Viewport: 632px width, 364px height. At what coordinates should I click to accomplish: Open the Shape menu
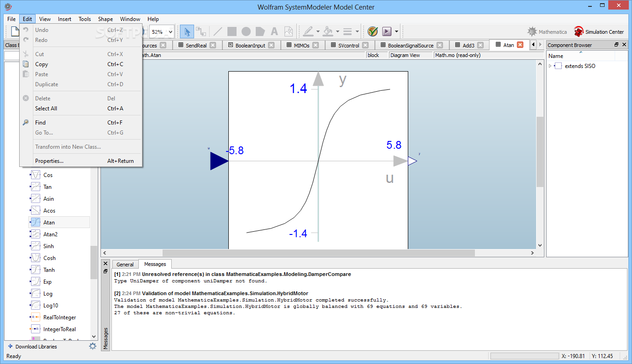[x=105, y=19]
